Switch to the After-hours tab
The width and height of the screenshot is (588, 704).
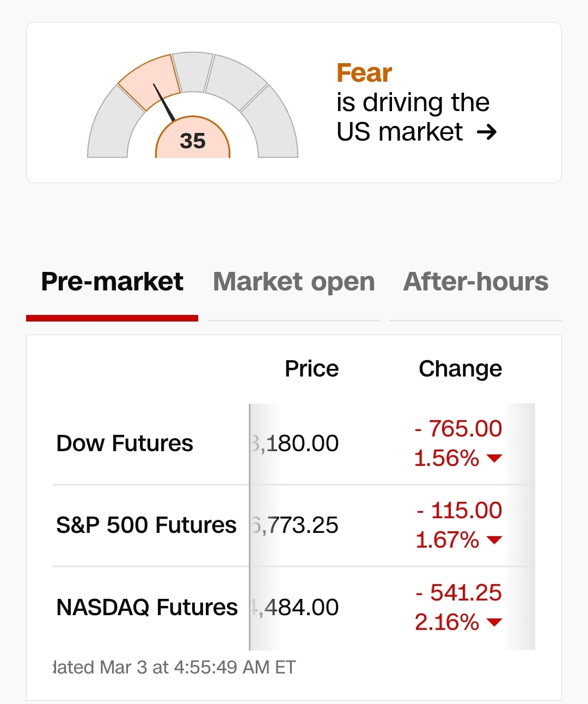476,282
